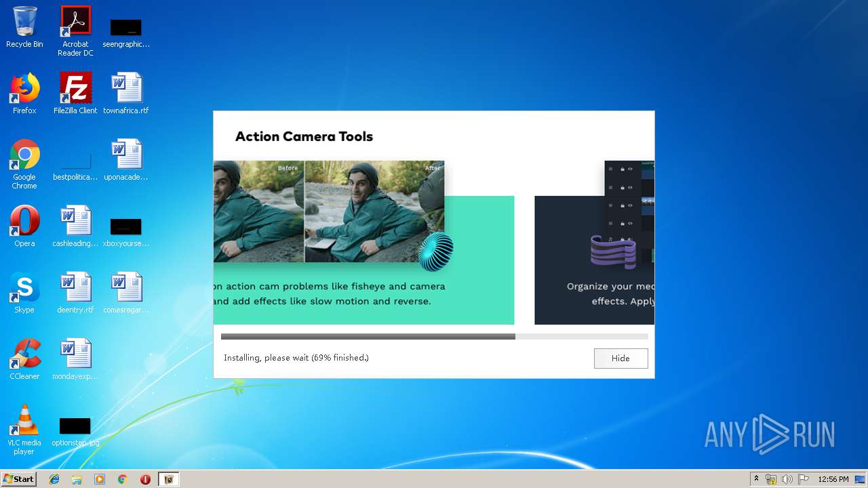This screenshot has height=488, width=868.
Task: Open FileZilla Client shortcut
Action: tap(75, 94)
